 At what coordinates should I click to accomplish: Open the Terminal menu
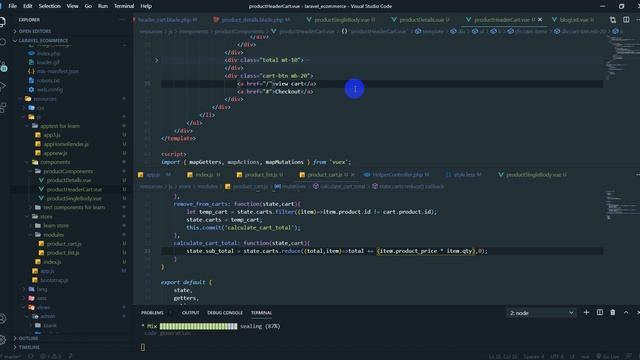coord(124,6)
